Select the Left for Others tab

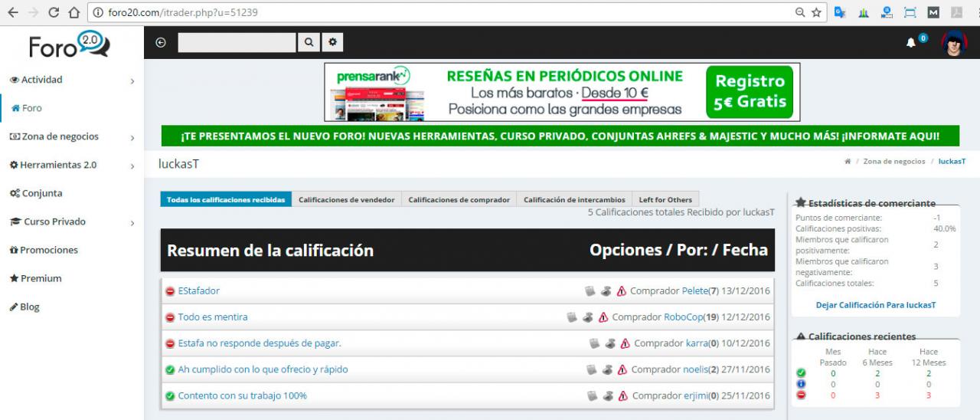point(665,199)
